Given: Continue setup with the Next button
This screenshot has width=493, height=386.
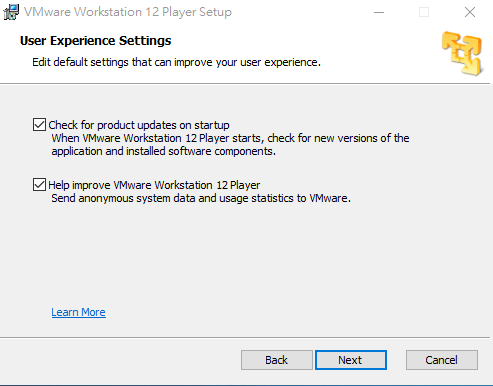Looking at the screenshot, I should pos(351,360).
